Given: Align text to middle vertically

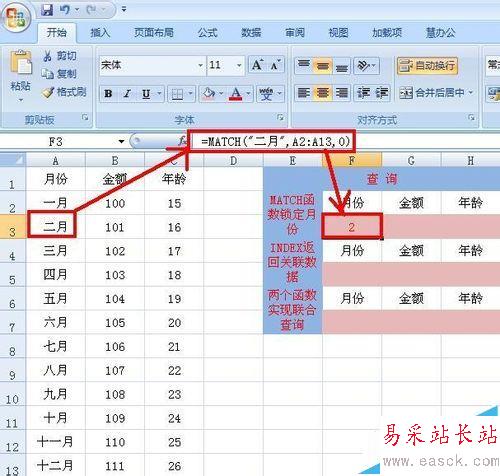Looking at the screenshot, I should click(322, 65).
